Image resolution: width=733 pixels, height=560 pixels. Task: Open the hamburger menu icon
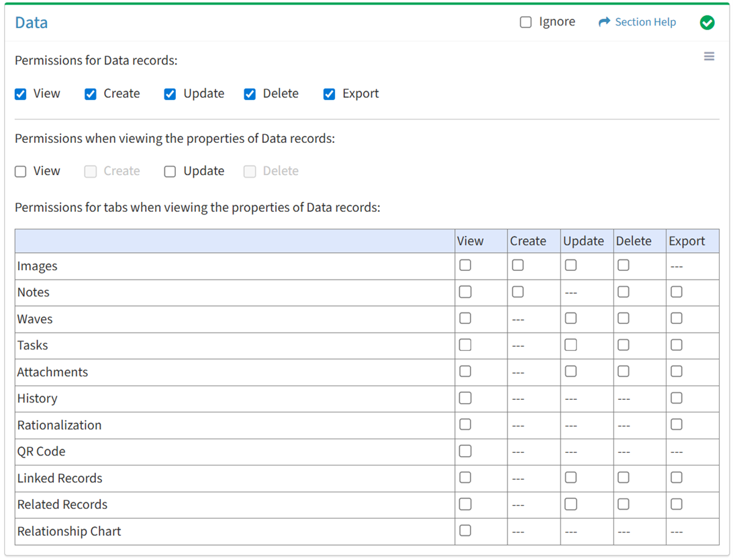[709, 56]
